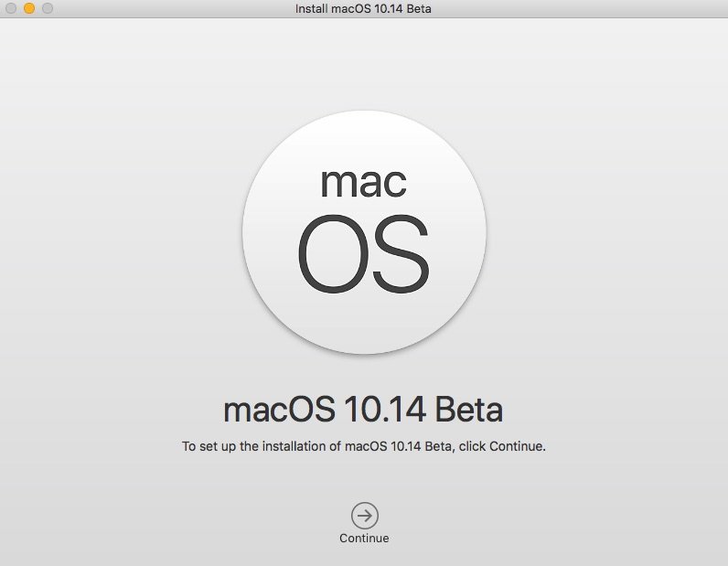Click the Continue label under the arrow
The height and width of the screenshot is (566, 728).
pyautogui.click(x=364, y=539)
